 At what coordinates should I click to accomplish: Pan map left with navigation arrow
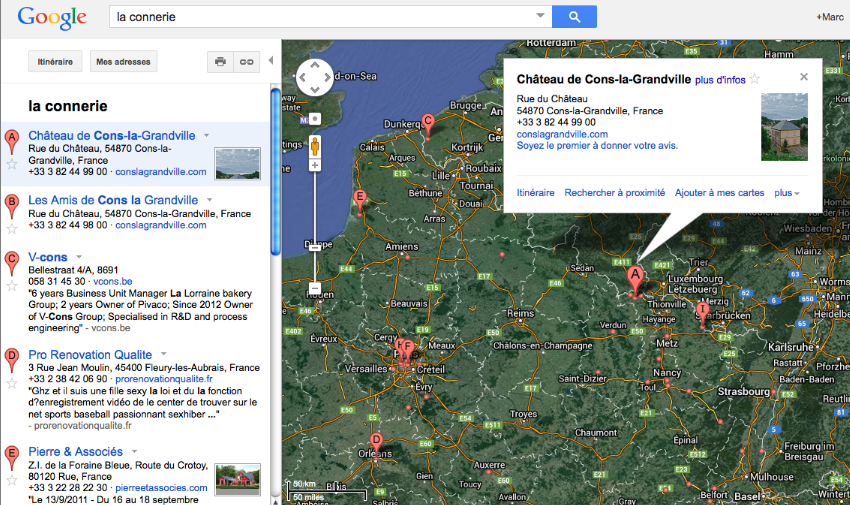[302, 77]
